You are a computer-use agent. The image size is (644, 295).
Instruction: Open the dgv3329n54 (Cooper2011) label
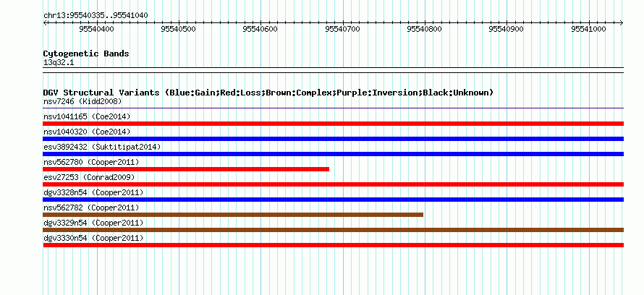pos(93,223)
